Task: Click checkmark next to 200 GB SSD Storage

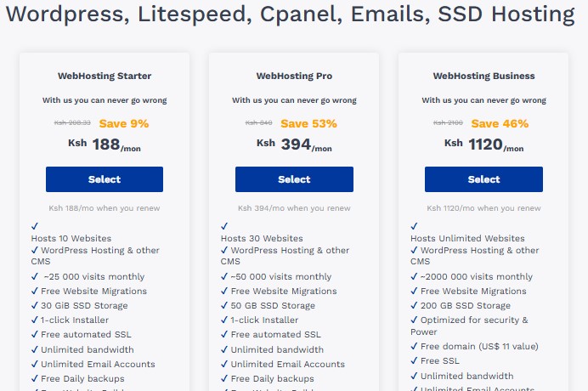Action: (x=414, y=305)
